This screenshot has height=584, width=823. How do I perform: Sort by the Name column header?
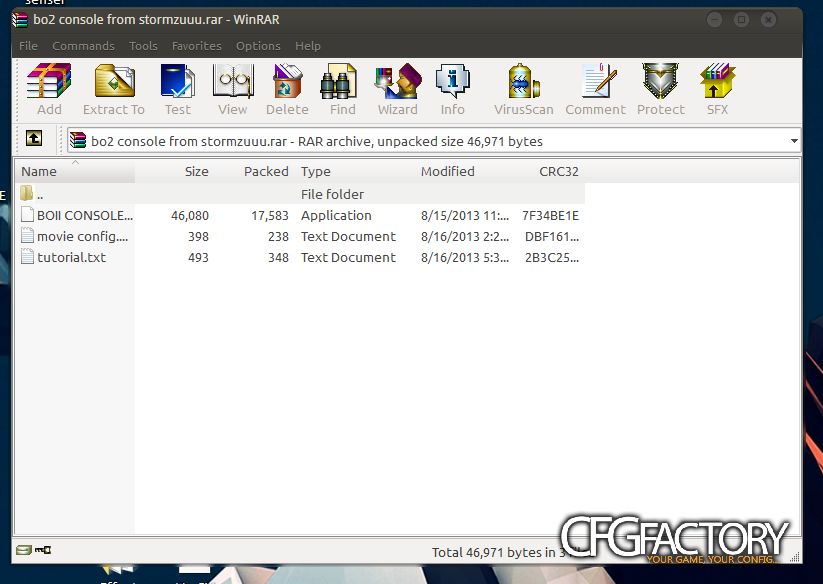(x=75, y=172)
